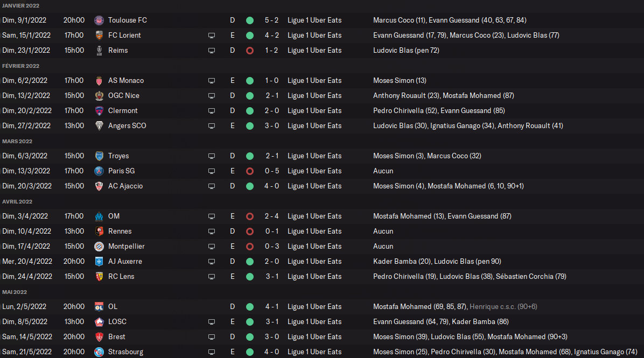Click the Henrique c.s.c. own goal entry
644x358 pixels.
click(x=503, y=306)
